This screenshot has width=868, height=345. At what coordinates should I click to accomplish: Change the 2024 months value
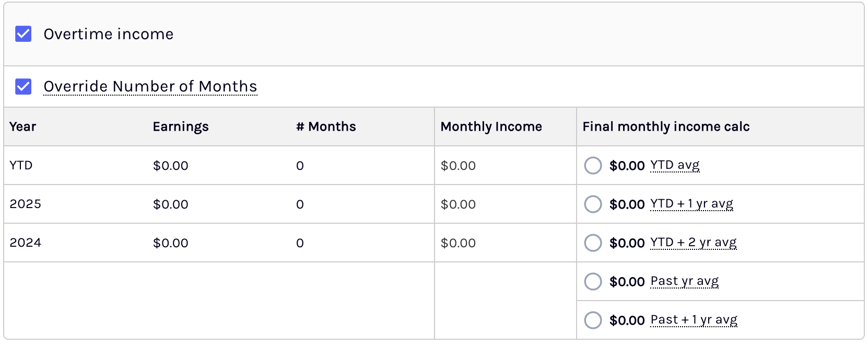click(x=300, y=243)
